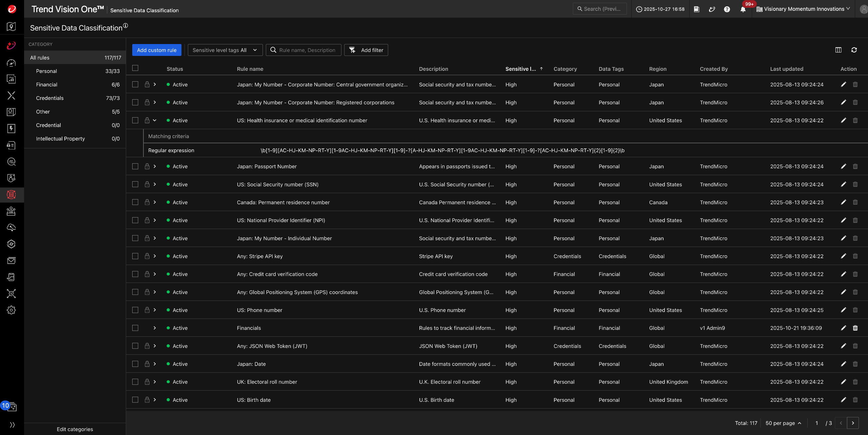The width and height of the screenshot is (868, 435).
Task: Open the 50 per page dropdown
Action: pos(783,423)
